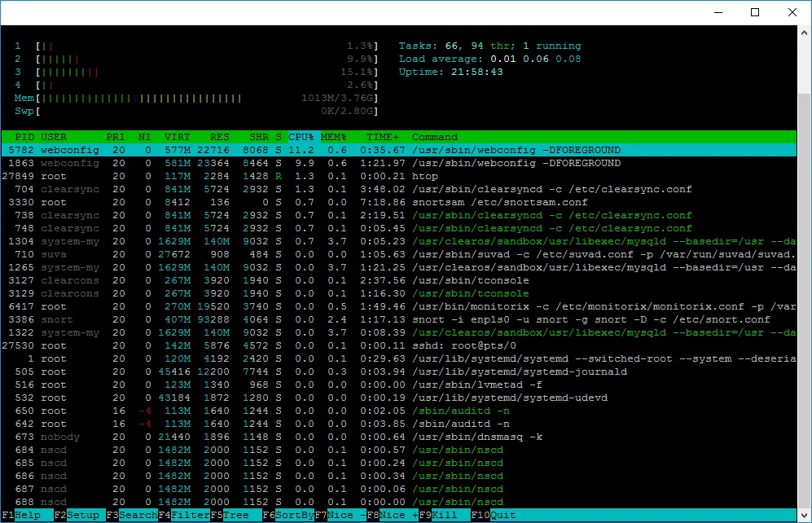812x523 pixels.
Task: Select the lvmetad process row PID 516
Action: coord(399,385)
